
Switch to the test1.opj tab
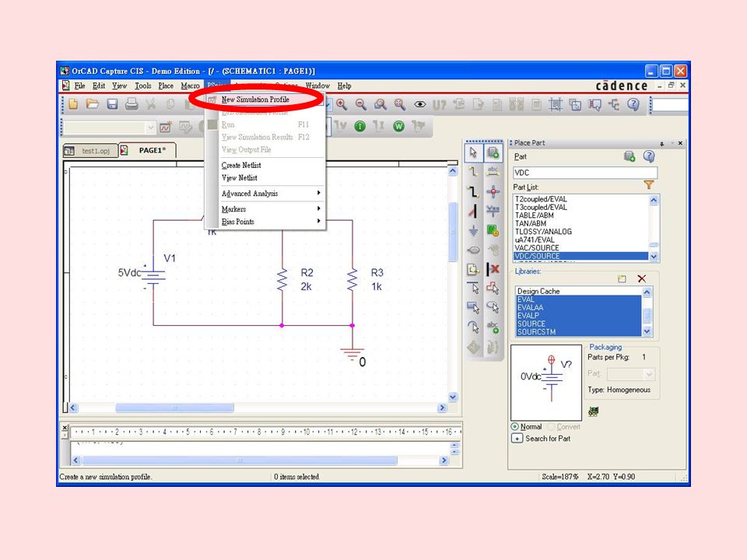coord(90,151)
